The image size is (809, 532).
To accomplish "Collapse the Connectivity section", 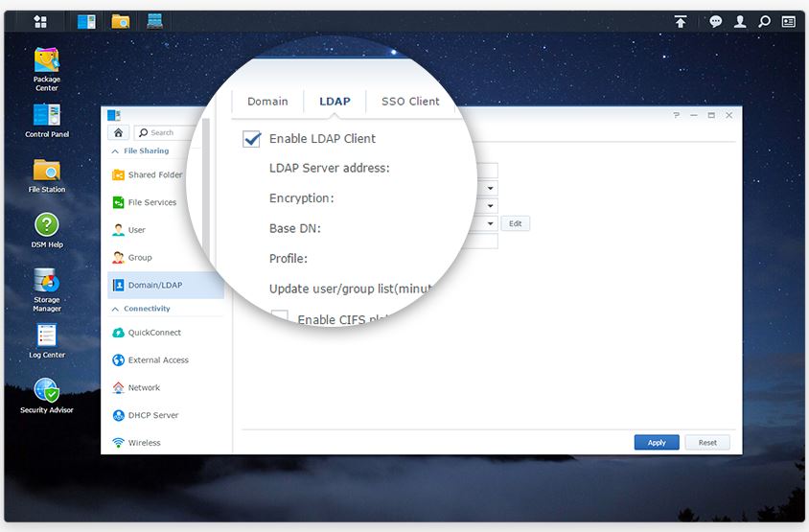I will [116, 309].
